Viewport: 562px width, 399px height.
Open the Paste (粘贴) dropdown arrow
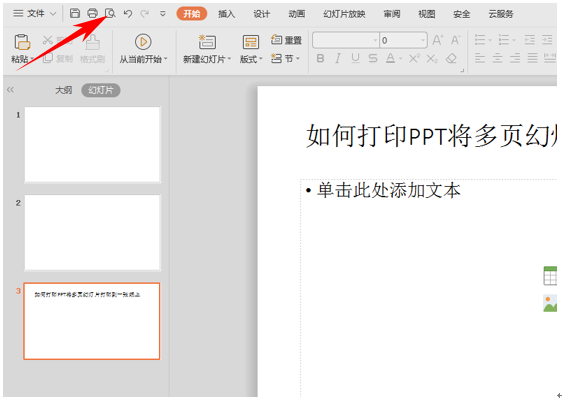[32, 59]
